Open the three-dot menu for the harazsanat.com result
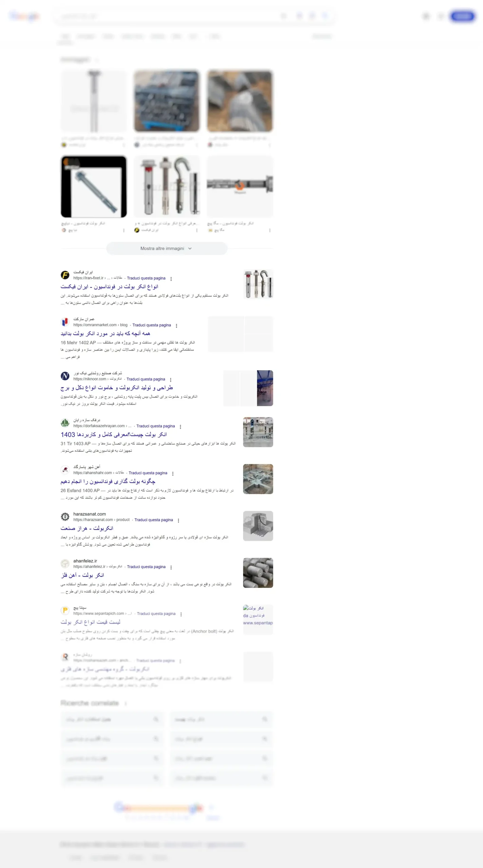The width and height of the screenshot is (483, 868). click(x=178, y=520)
